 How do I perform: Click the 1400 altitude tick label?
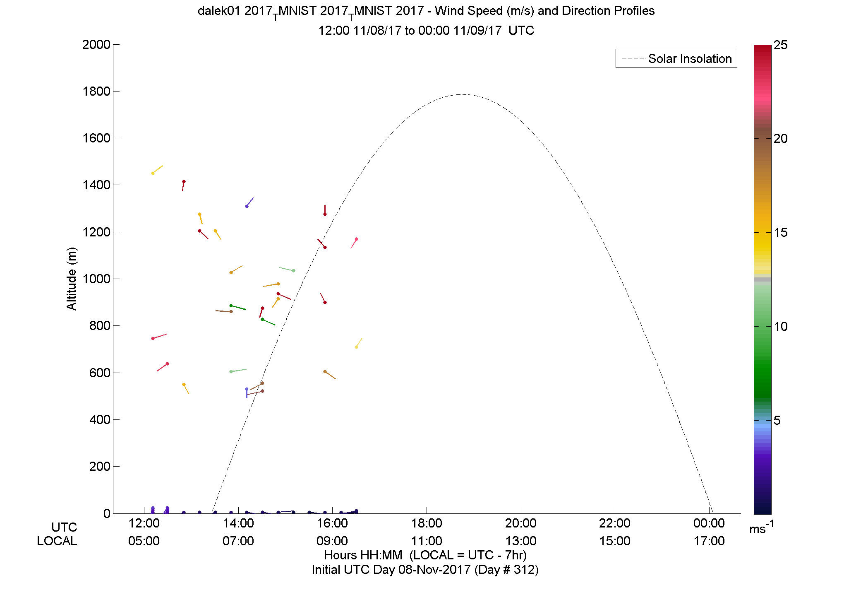[96, 185]
